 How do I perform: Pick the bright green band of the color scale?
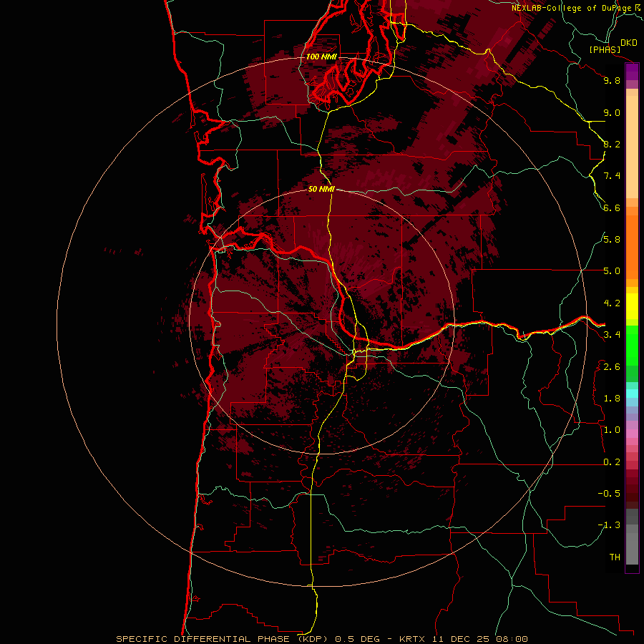tap(632, 345)
